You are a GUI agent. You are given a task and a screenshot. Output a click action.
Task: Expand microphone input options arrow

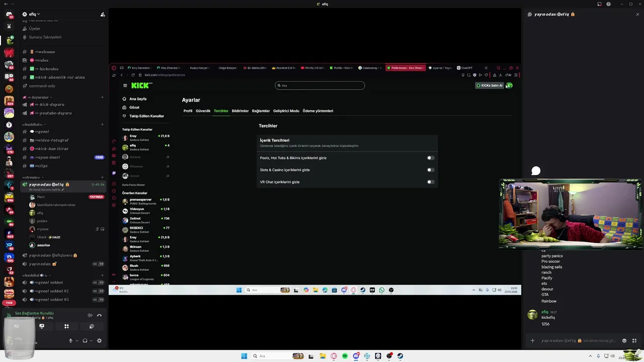tap(76, 340)
